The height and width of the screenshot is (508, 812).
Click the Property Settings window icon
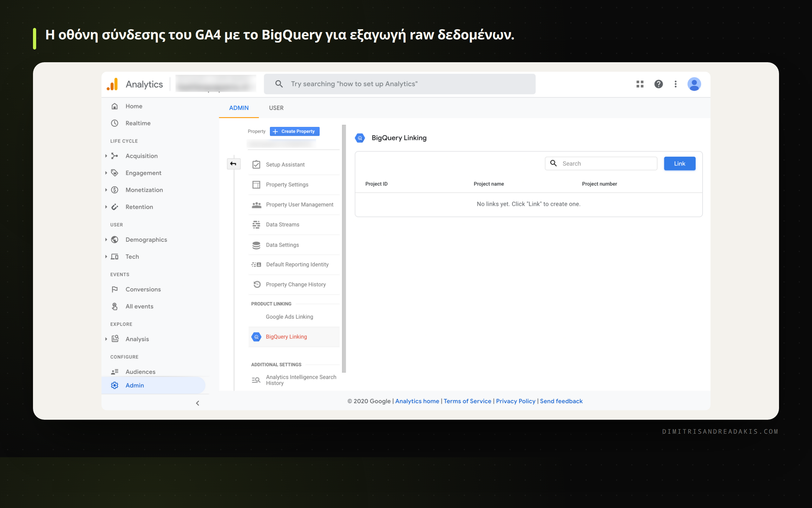pos(256,184)
